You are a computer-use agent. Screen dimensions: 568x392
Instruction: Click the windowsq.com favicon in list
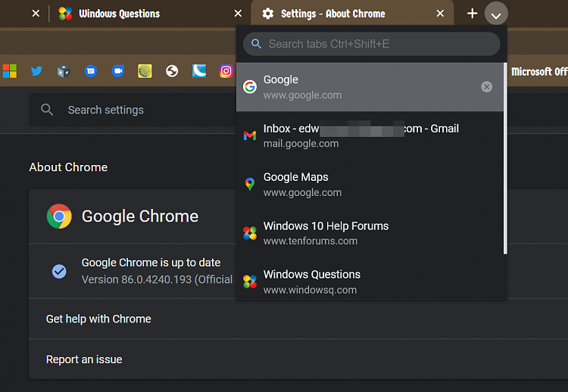tap(250, 282)
